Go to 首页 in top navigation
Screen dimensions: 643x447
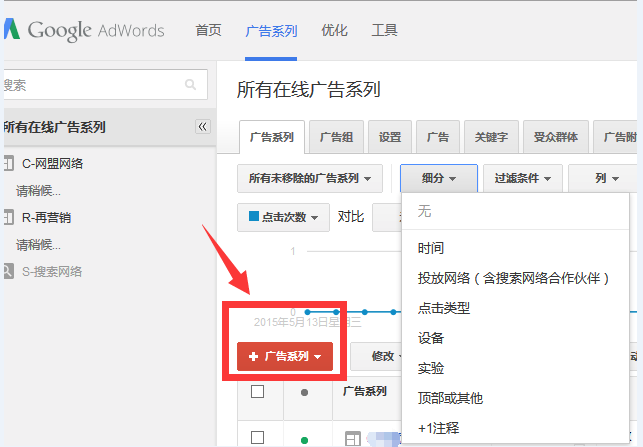click(x=208, y=30)
